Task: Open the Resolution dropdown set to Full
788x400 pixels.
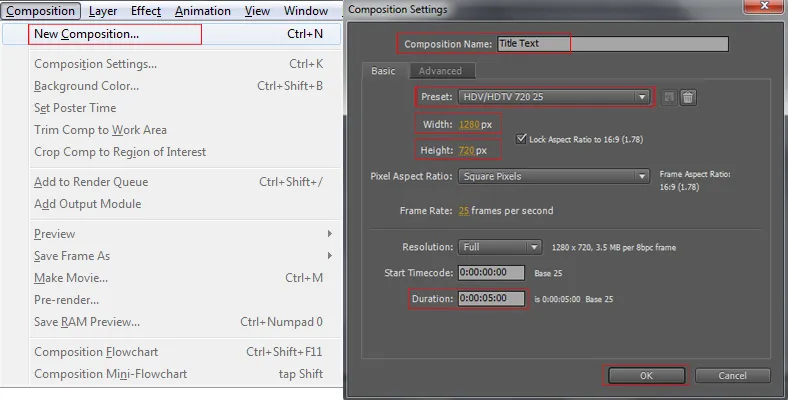Action: click(x=500, y=247)
